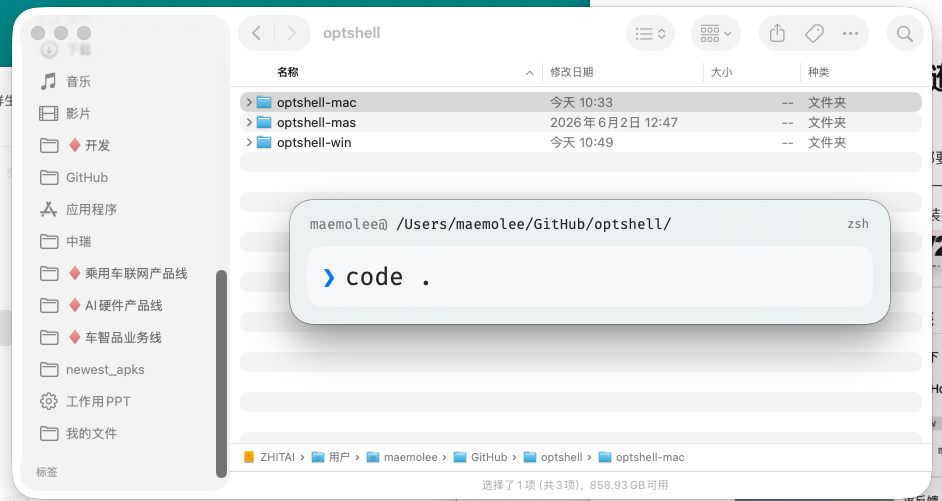Viewport: 942px width, 501px height.
Task: Open the 乘用车联网产品线 sidebar folder
Action: [136, 274]
